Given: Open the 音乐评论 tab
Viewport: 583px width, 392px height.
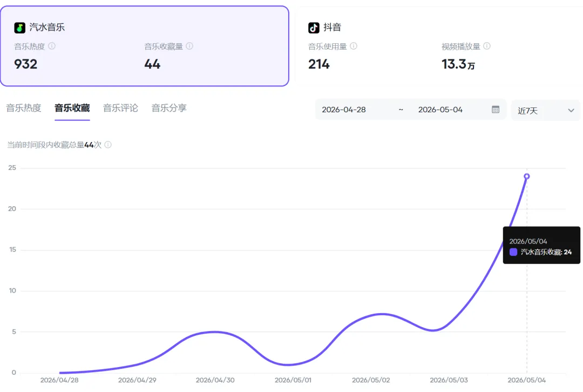Looking at the screenshot, I should point(120,108).
